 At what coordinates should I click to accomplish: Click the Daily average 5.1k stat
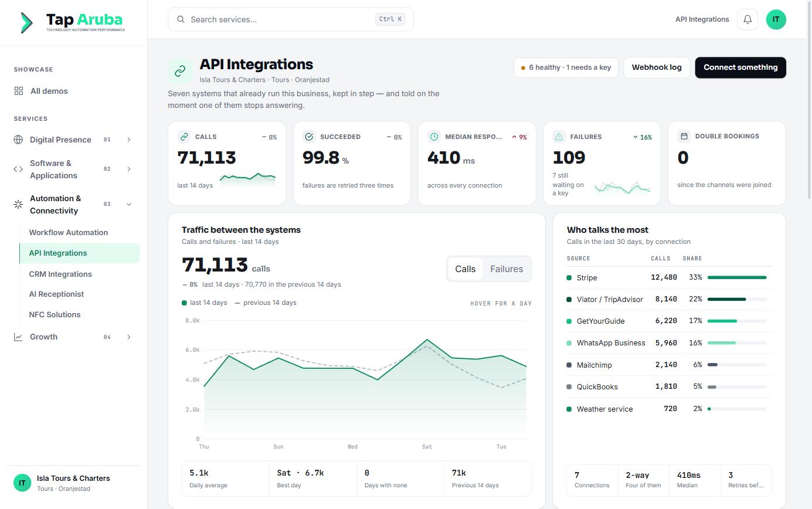(x=226, y=479)
